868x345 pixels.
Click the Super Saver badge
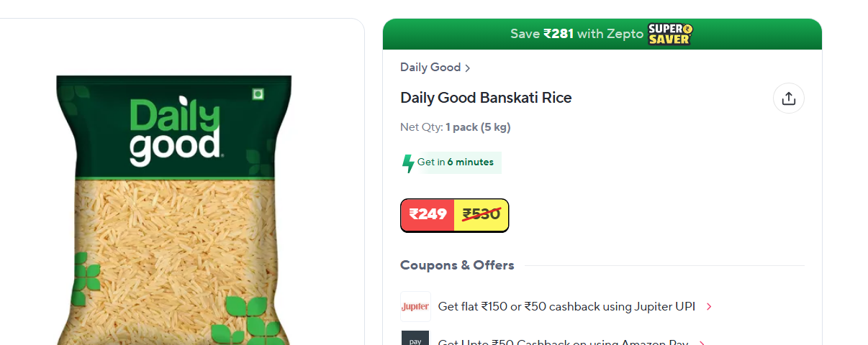pos(669,34)
